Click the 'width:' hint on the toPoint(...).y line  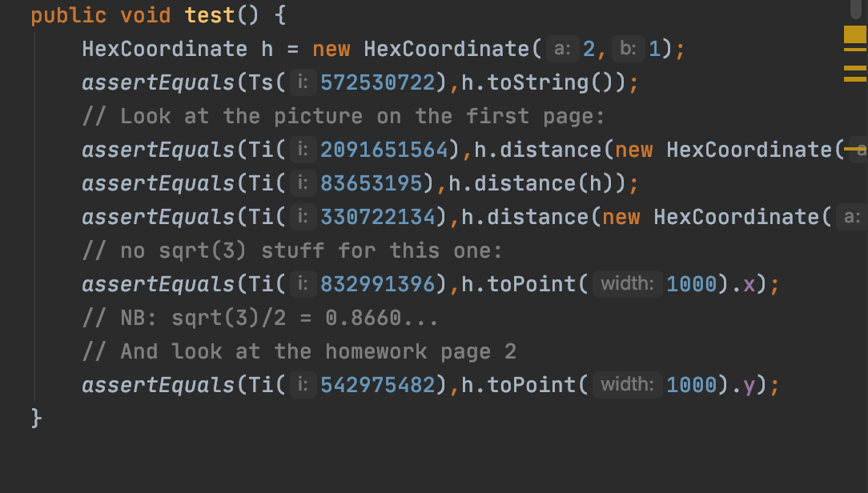click(627, 384)
